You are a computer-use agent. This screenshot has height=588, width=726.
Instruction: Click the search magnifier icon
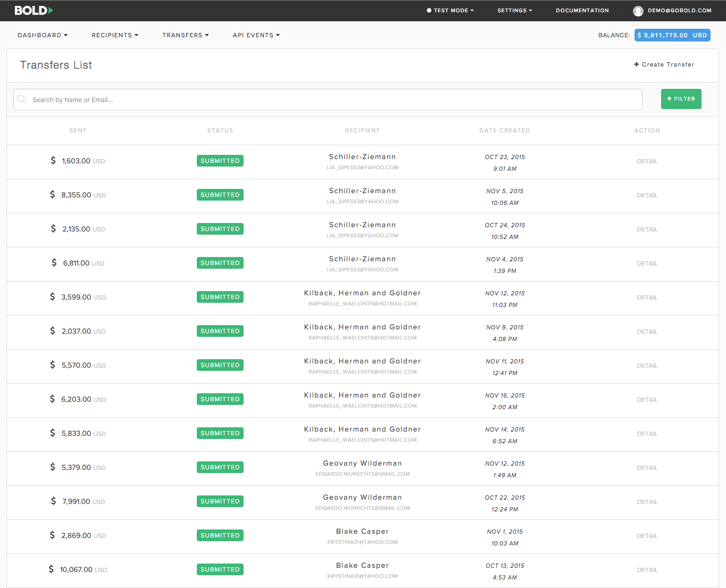pos(22,100)
